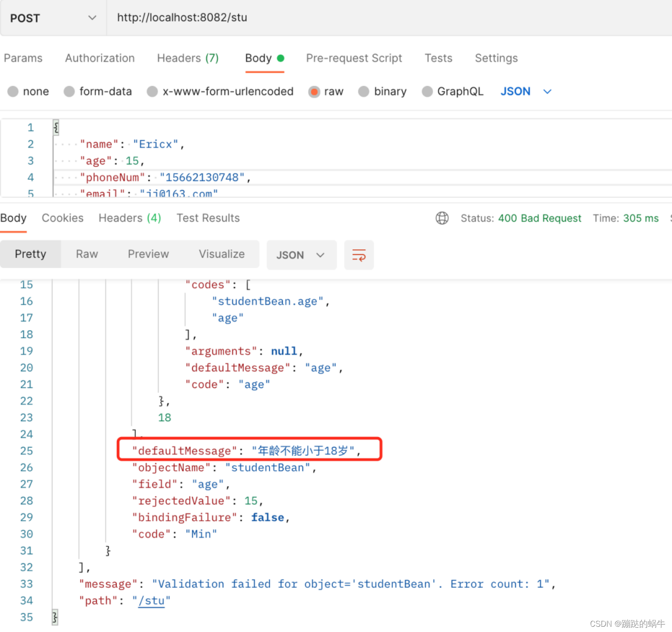
Task: Select the request Body tab
Action: coord(265,58)
